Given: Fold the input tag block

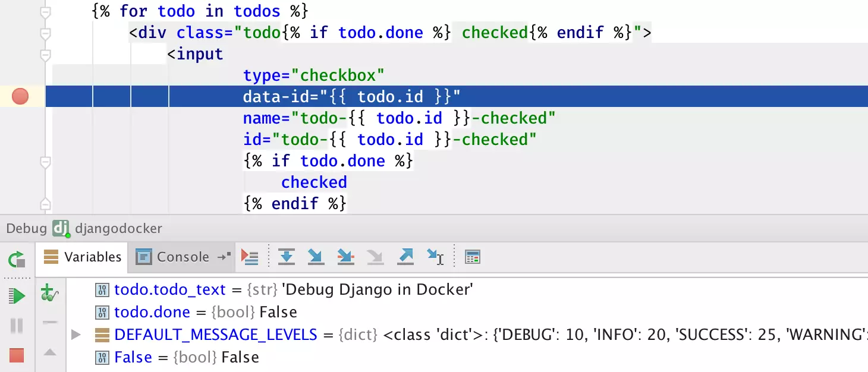Looking at the screenshot, I should pos(45,55).
